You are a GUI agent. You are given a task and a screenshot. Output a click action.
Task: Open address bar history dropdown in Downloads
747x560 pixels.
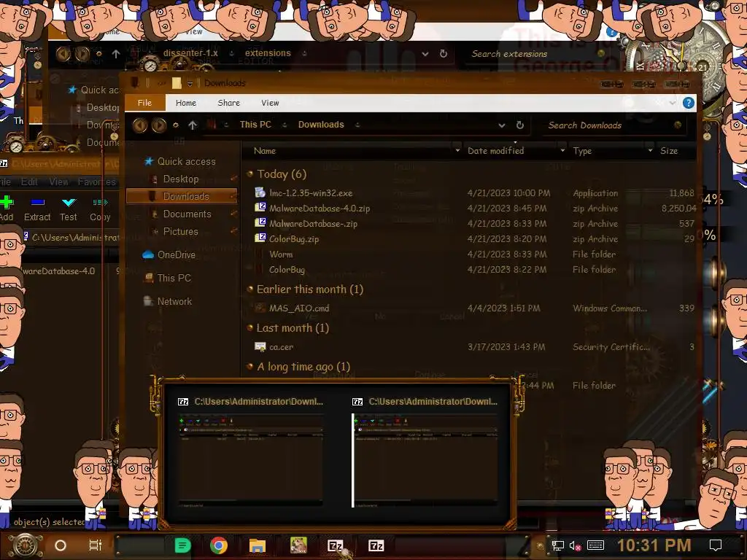click(502, 125)
